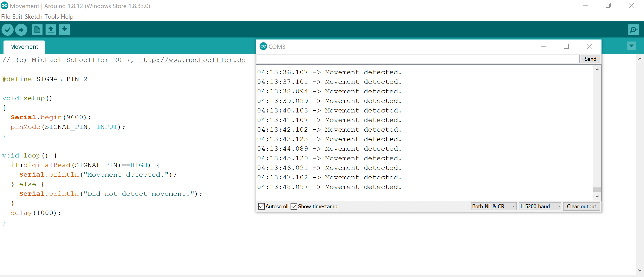
Task: Click the 'pinMode(SIGNAL_PIN, INPUT);' line
Action: pos(68,127)
